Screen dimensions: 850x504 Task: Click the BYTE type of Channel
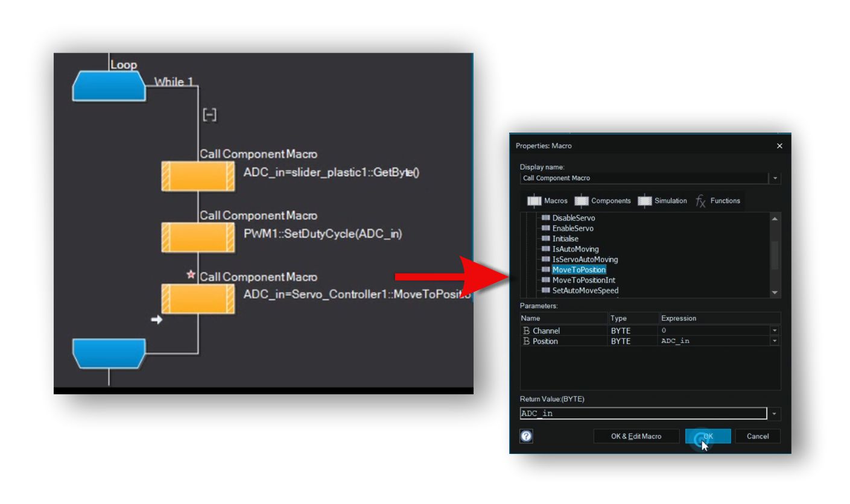pyautogui.click(x=620, y=331)
